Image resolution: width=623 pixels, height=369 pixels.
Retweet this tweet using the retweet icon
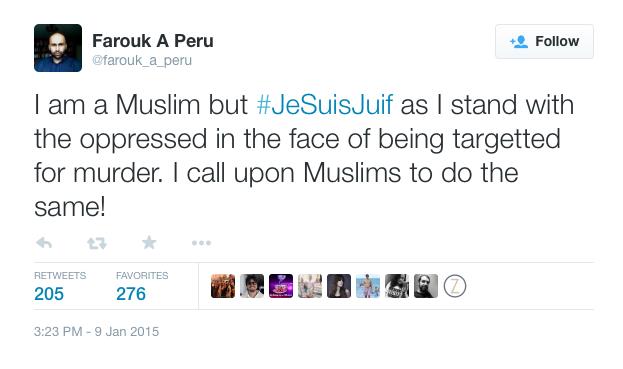[97, 243]
